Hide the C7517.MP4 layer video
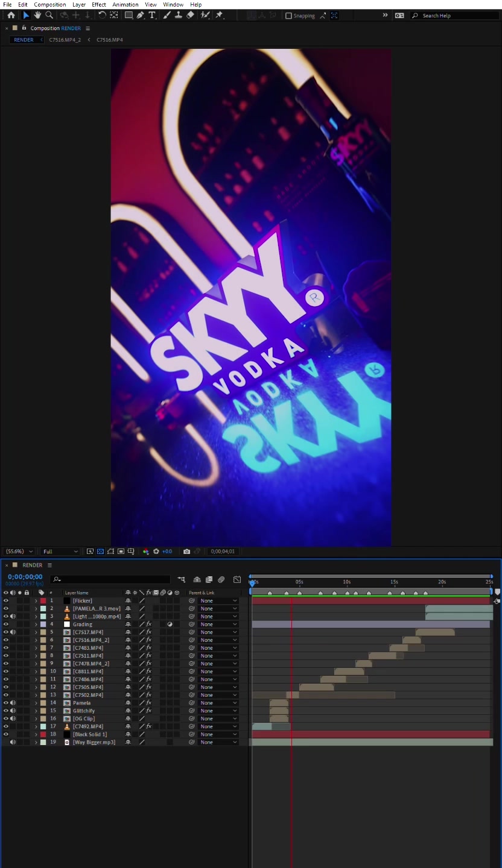 point(6,632)
